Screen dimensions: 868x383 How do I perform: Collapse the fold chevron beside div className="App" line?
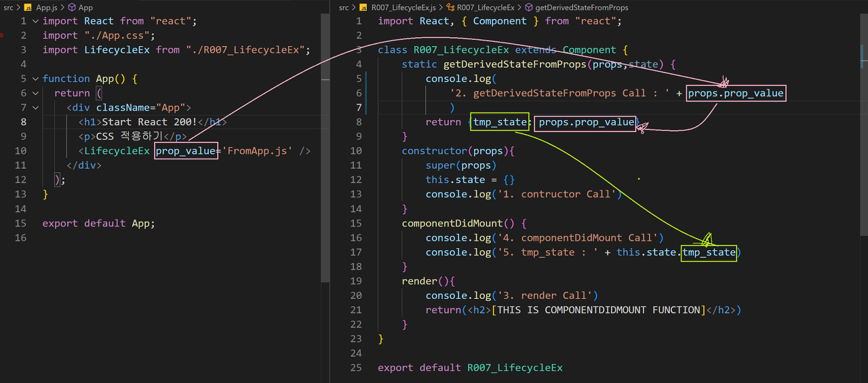pyautogui.click(x=35, y=107)
